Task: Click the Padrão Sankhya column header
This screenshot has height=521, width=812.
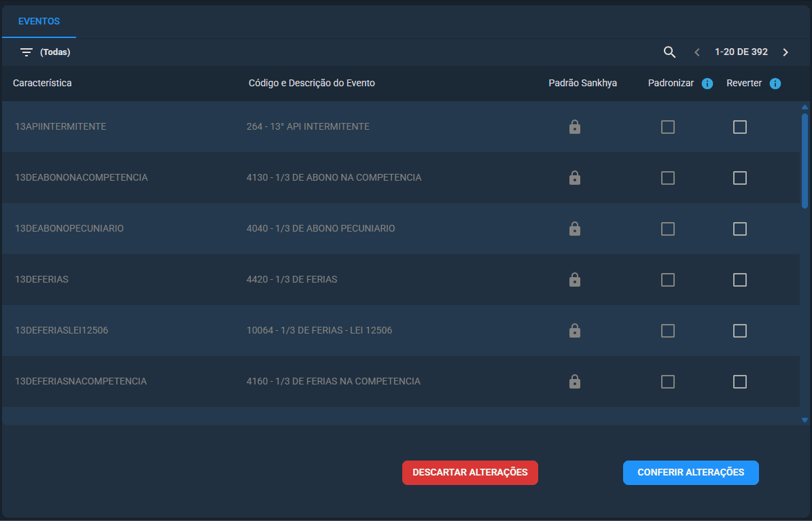Action: pos(582,83)
